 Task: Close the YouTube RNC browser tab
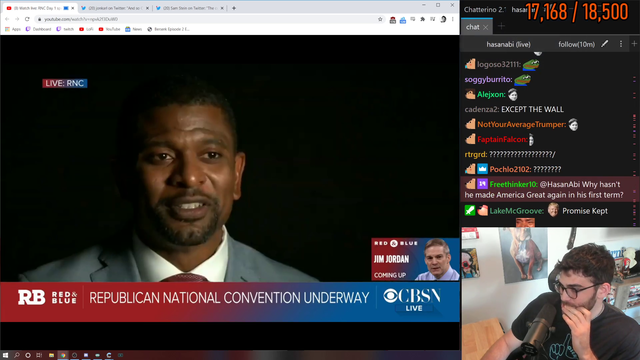[x=73, y=8]
